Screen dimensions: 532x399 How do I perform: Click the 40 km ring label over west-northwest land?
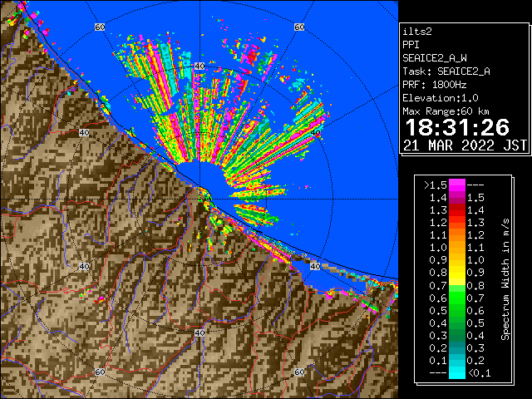(x=84, y=133)
